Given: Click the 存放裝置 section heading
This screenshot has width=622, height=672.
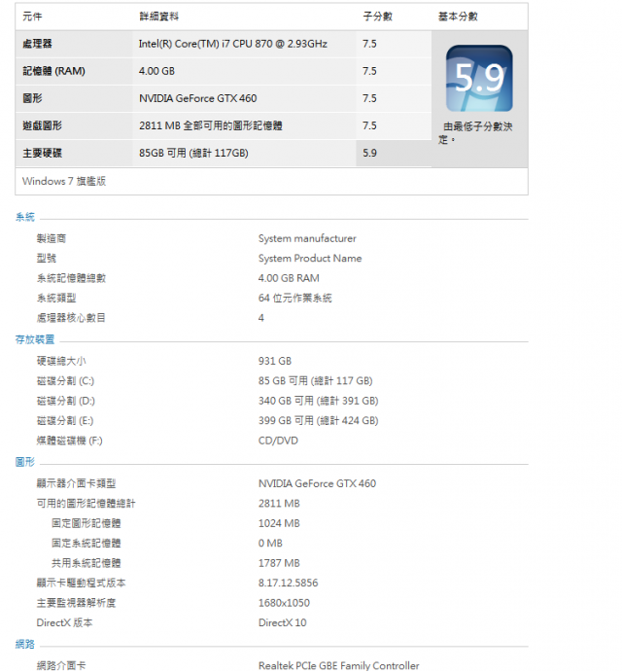Looking at the screenshot, I should (35, 339).
